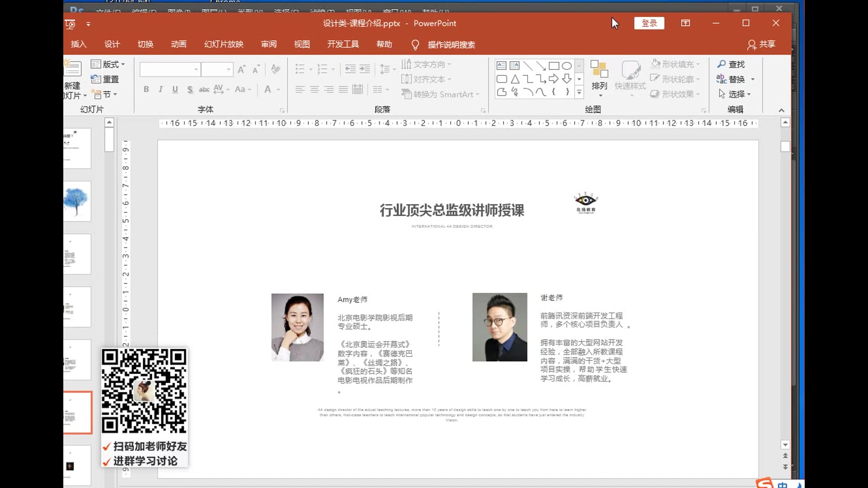Collapse the ribbon with the chevron
This screenshot has height=488, width=868.
781,110
